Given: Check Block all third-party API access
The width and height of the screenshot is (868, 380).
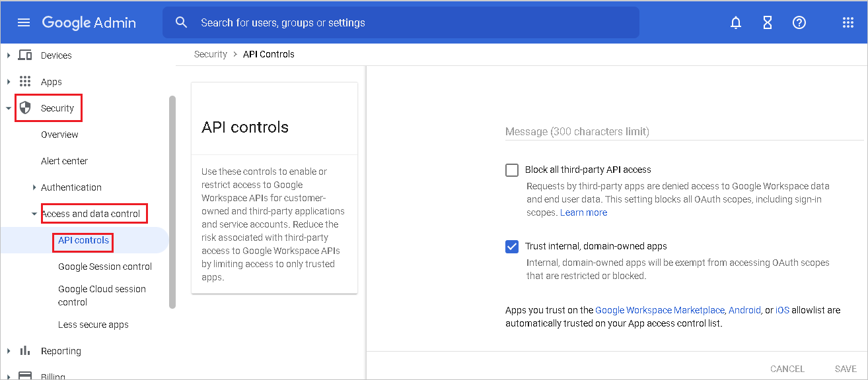Looking at the screenshot, I should pyautogui.click(x=512, y=170).
